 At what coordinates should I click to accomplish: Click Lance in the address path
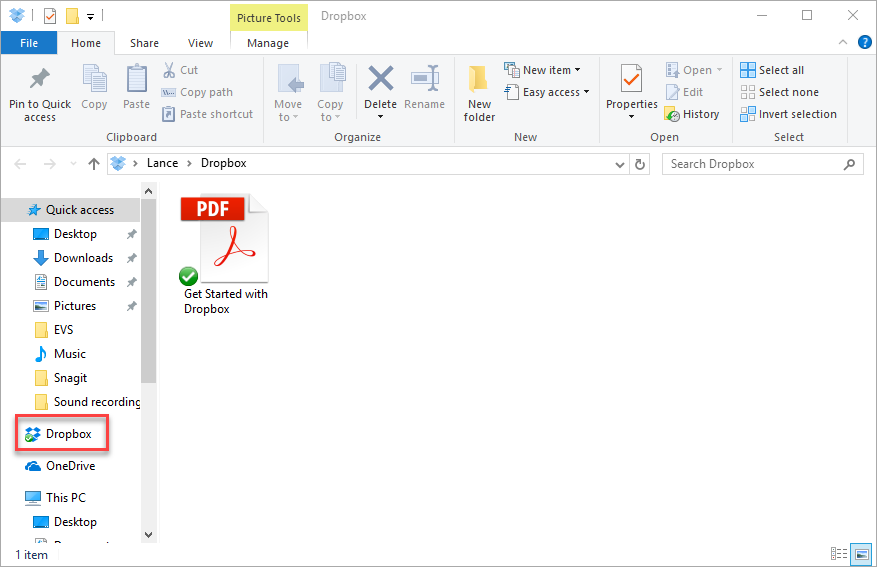coord(162,163)
